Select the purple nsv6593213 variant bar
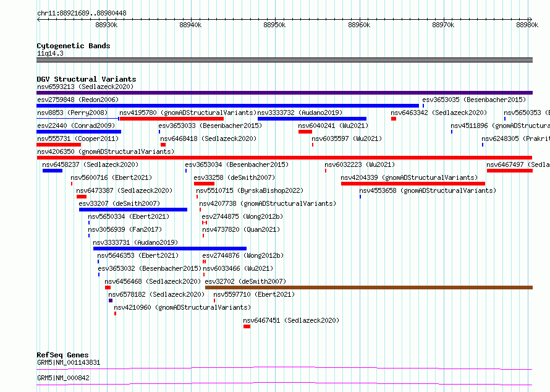The image size is (550, 392). pyautogui.click(x=284, y=93)
